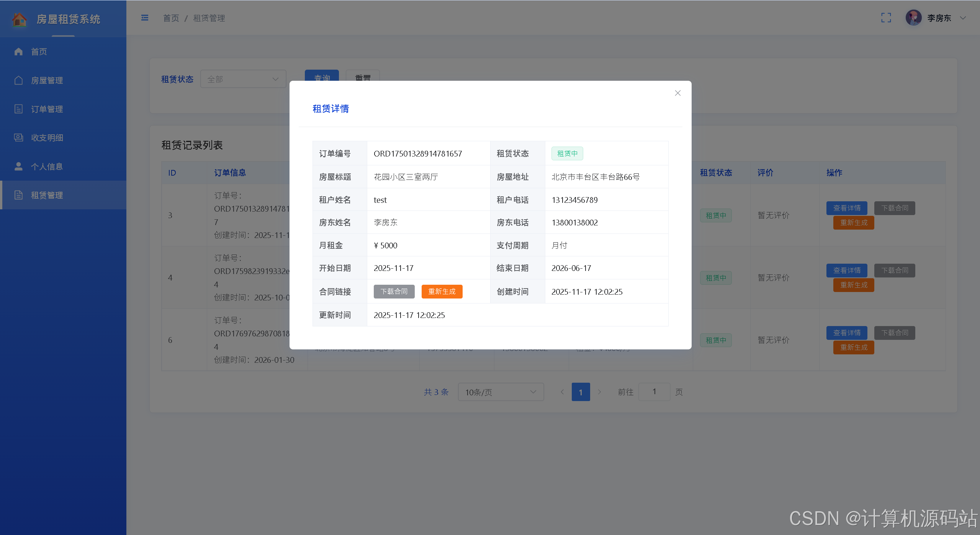980x535 pixels.
Task: Toggle fullscreen with the expand icon
Action: tap(886, 18)
